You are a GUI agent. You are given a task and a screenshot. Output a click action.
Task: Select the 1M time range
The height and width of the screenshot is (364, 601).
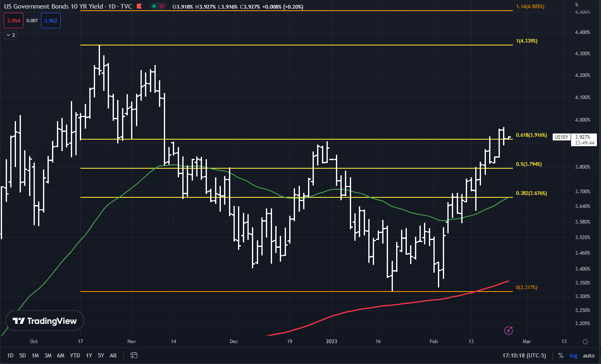click(x=35, y=355)
